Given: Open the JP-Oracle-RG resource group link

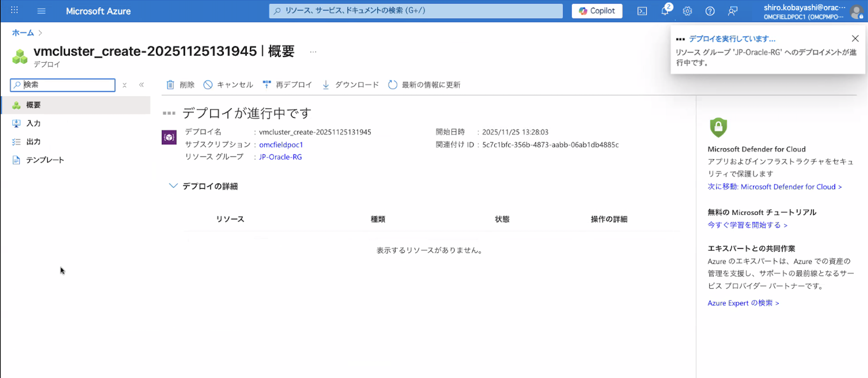Looking at the screenshot, I should point(280,157).
